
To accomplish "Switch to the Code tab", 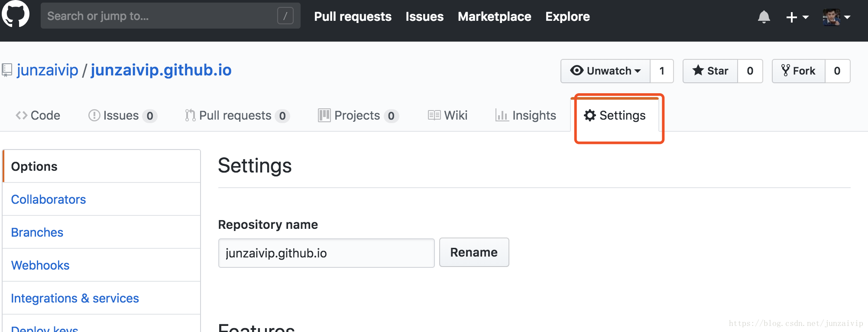I will pos(38,115).
